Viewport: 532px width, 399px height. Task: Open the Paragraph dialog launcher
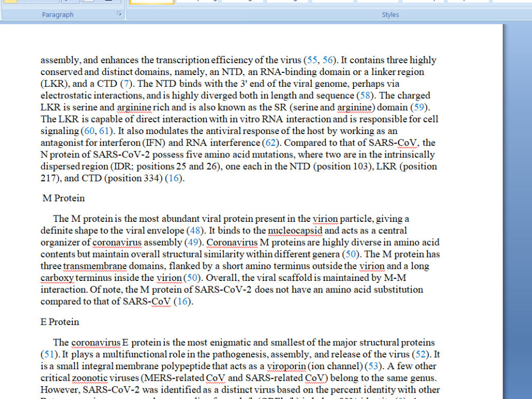pyautogui.click(x=119, y=14)
